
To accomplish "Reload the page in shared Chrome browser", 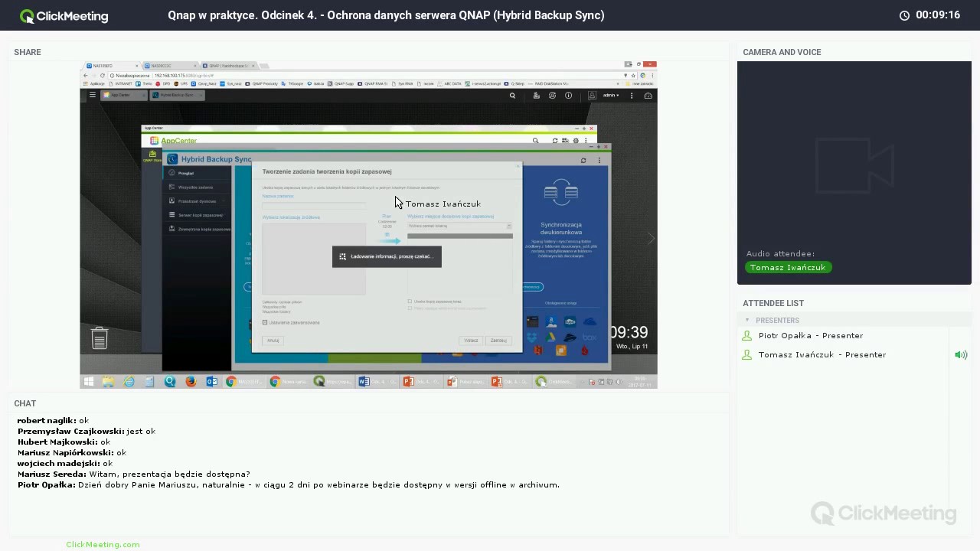I will pos(103,75).
